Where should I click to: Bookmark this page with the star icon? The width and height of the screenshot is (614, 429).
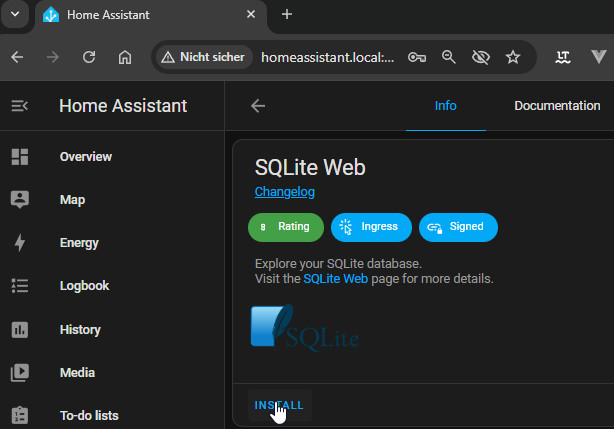coord(513,57)
